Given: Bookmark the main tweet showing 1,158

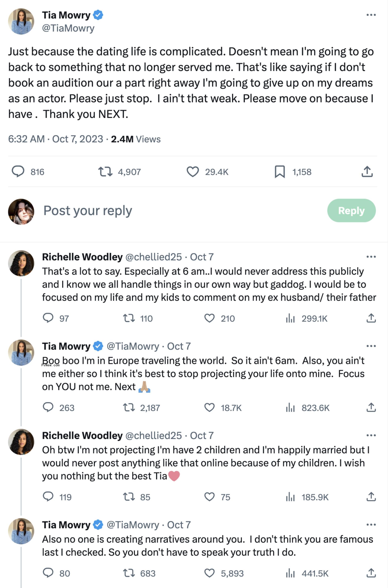Looking at the screenshot, I should (x=280, y=172).
